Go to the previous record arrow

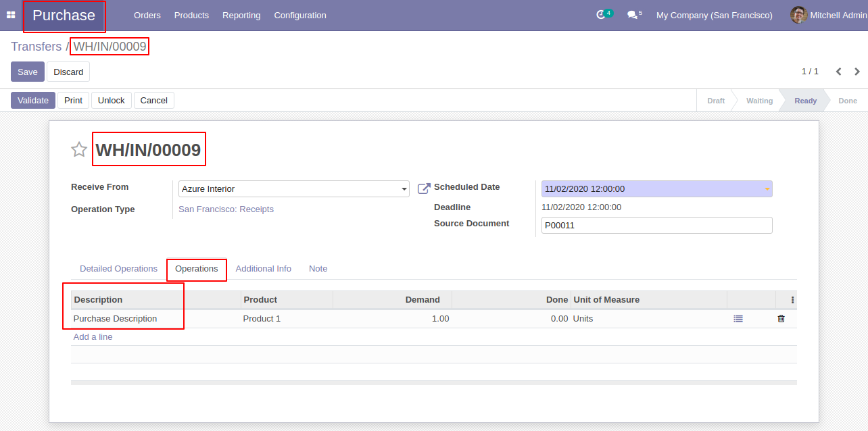(x=839, y=72)
